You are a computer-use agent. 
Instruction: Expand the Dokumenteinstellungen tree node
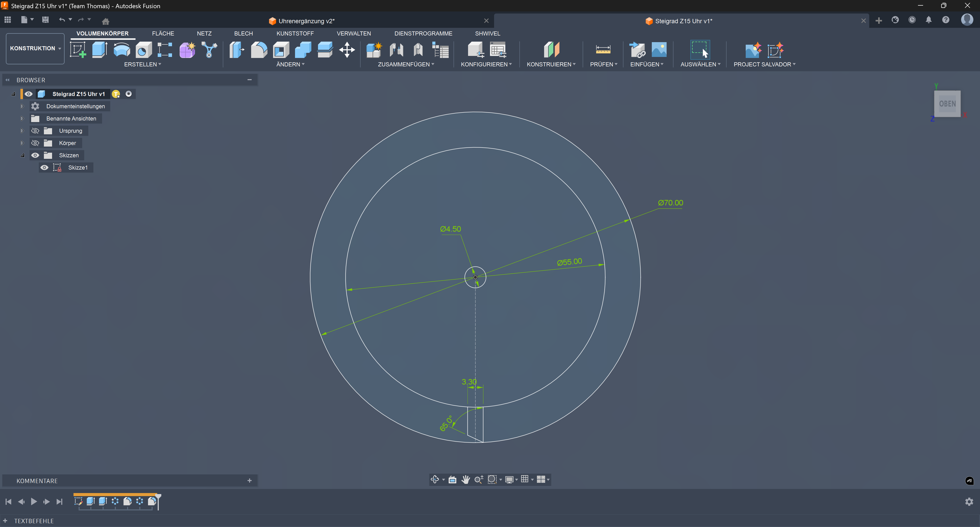coord(22,106)
